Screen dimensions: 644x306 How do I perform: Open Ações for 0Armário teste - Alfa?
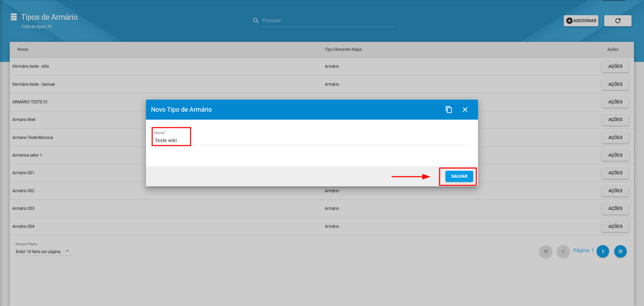615,66
